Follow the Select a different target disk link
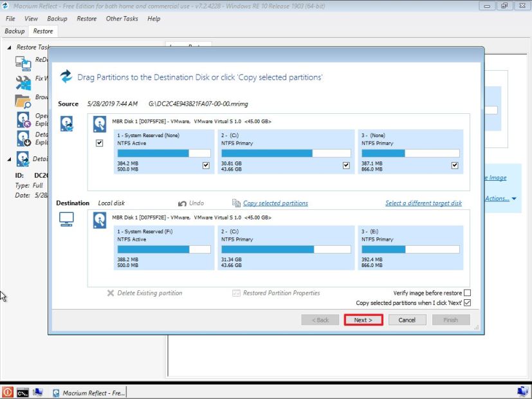Screen dimensions: 532x399 pos(423,203)
